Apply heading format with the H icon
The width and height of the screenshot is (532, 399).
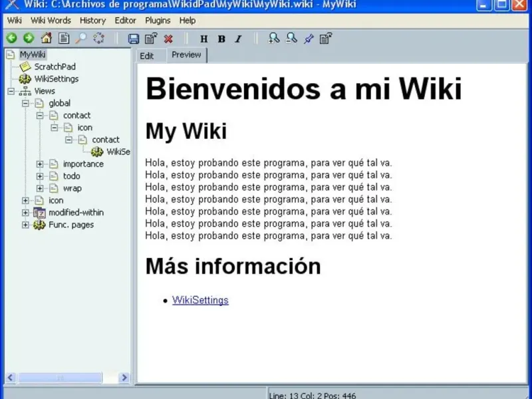pos(204,39)
